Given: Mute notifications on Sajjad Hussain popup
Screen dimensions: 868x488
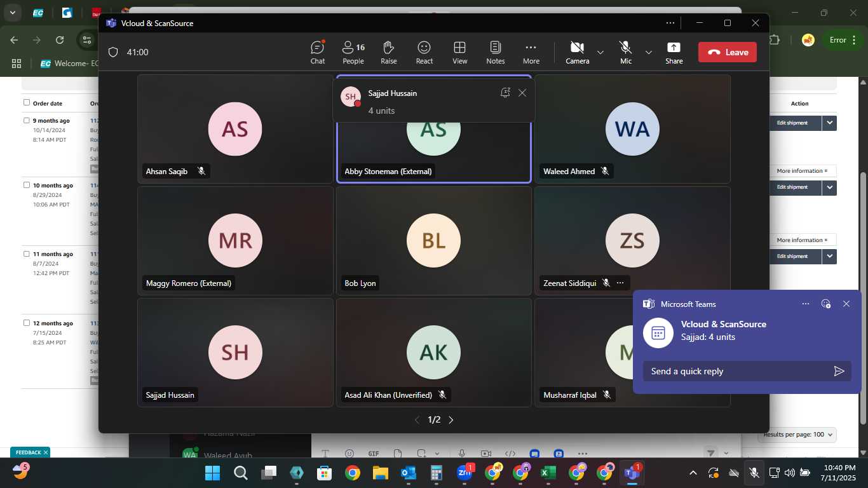Looking at the screenshot, I should [505, 93].
